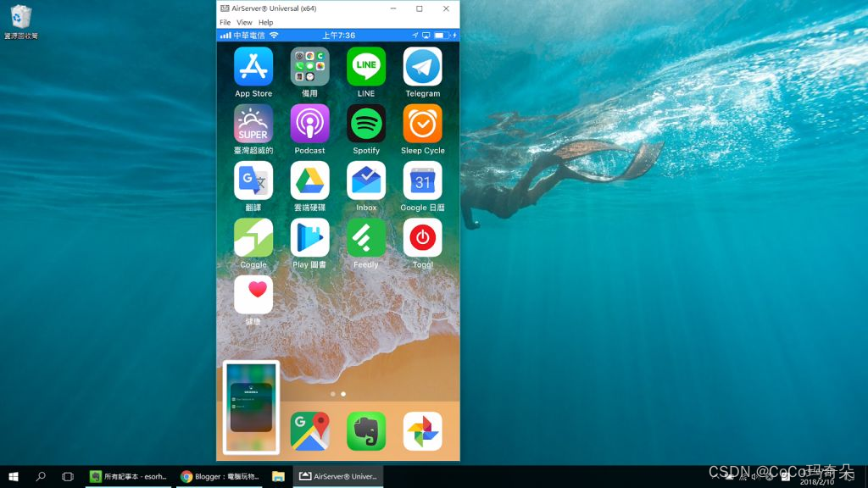Launch the Inbox mail app
The image size is (868, 488).
(366, 180)
